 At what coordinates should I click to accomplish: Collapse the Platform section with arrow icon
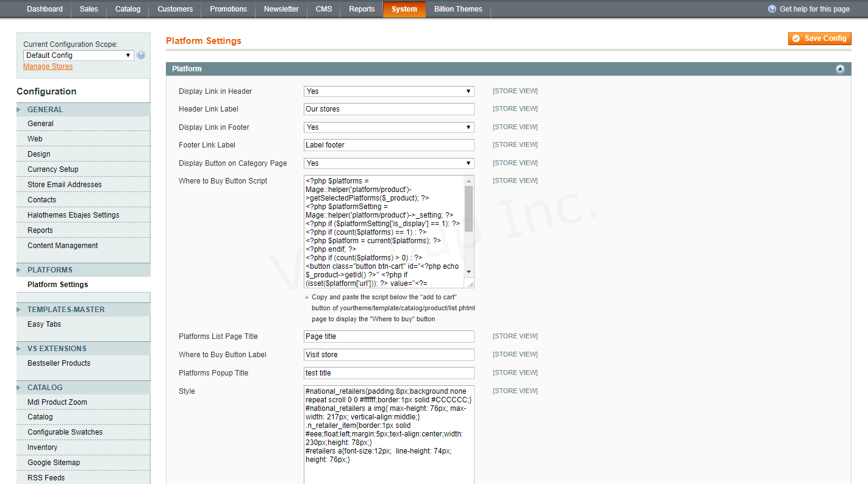[x=840, y=69]
